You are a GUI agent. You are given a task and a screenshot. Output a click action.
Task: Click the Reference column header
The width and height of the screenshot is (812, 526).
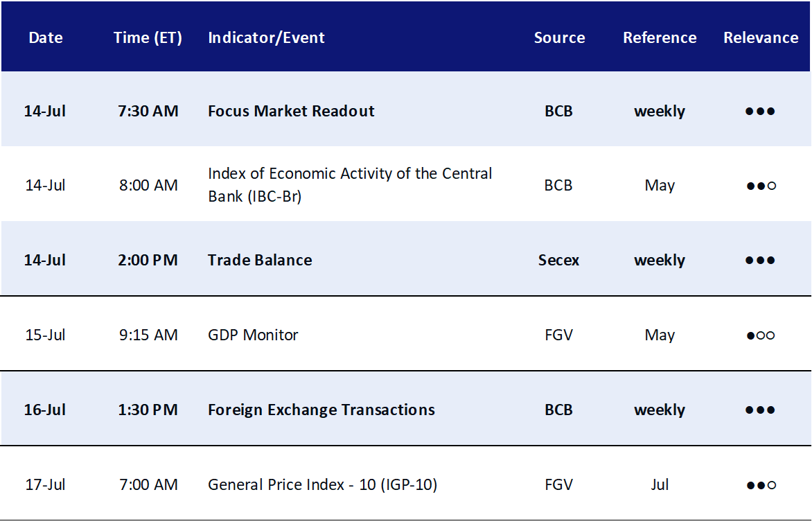660,37
